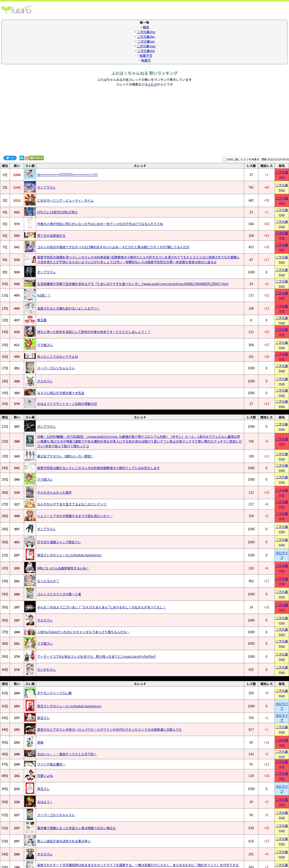Click 更新:2023/10/20 08:02 timestamp

[275, 160]
